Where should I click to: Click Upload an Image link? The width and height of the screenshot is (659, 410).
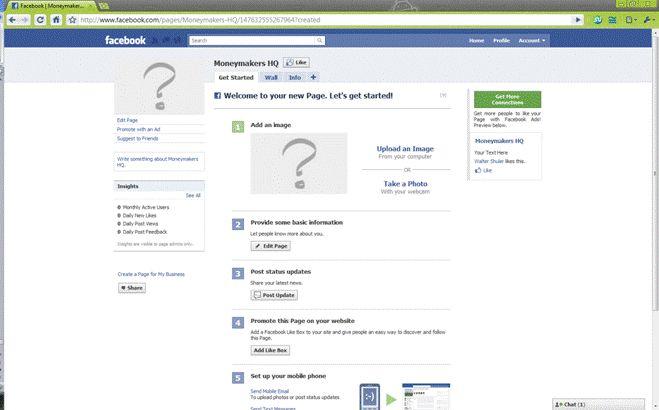[x=405, y=149]
